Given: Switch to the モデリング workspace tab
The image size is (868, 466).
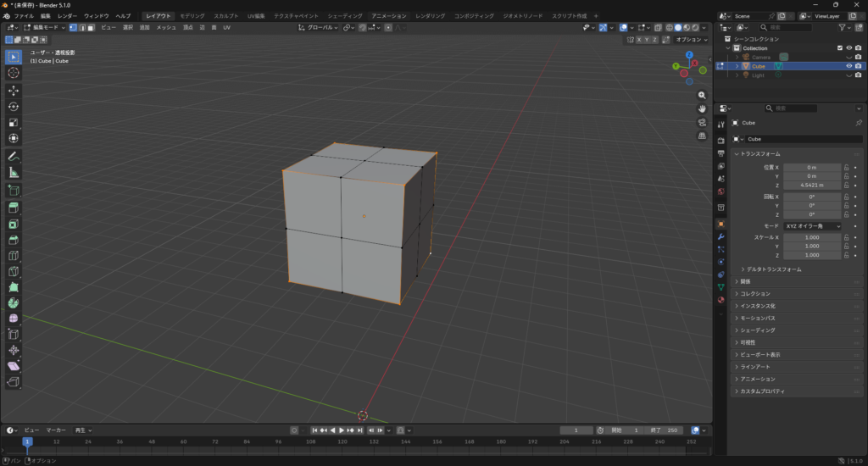Looking at the screenshot, I should tap(192, 16).
